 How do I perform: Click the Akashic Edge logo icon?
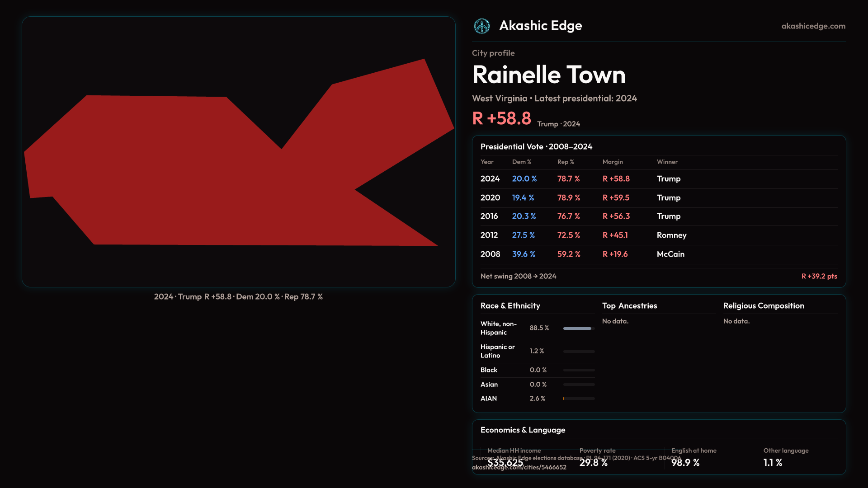(481, 26)
